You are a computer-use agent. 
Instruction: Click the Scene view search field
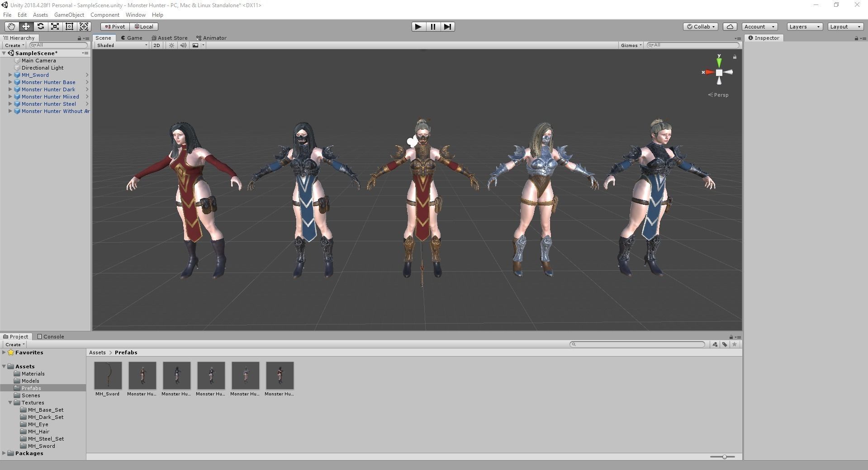coord(693,45)
